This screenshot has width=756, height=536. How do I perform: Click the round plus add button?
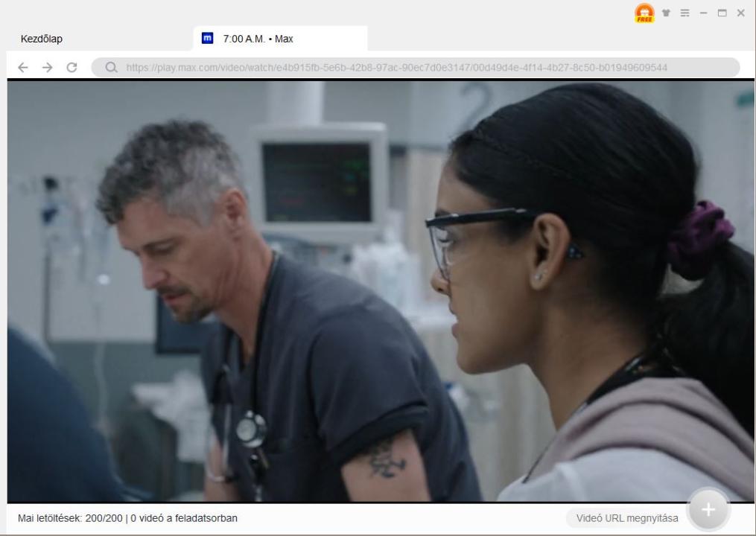[x=708, y=510]
